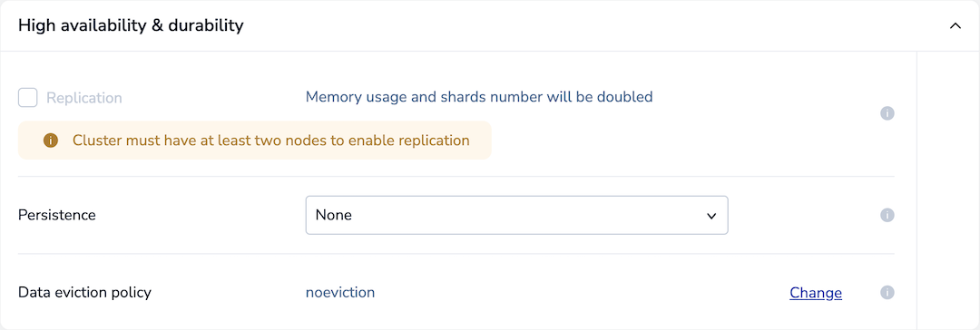Click the Data eviction policy label
Image resolution: width=980 pixels, height=330 pixels.
pos(84,292)
